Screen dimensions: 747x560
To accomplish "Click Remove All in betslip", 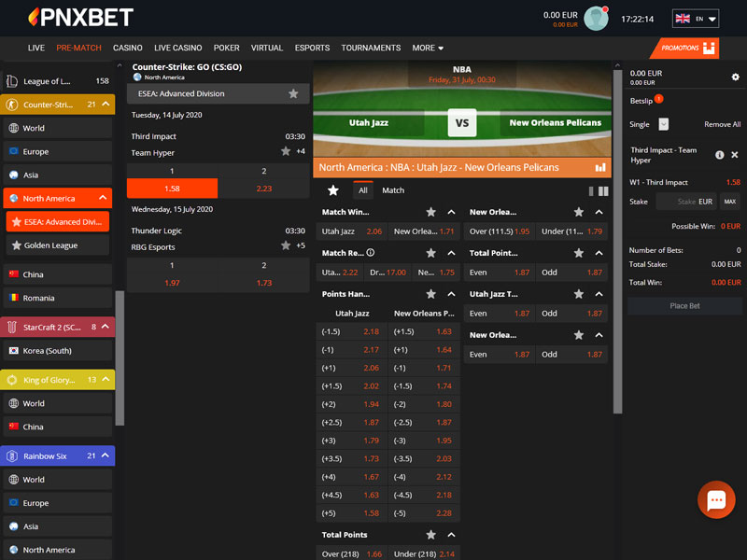I will [x=722, y=124].
